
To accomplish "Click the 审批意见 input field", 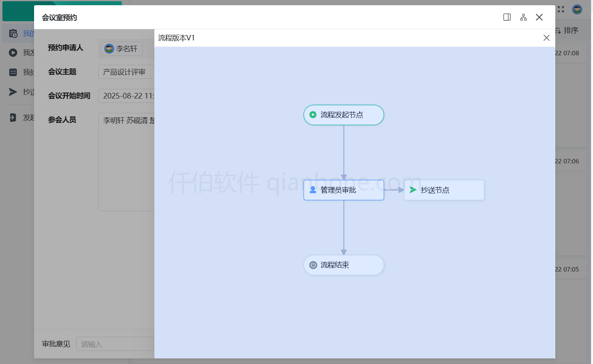I will point(116,344).
